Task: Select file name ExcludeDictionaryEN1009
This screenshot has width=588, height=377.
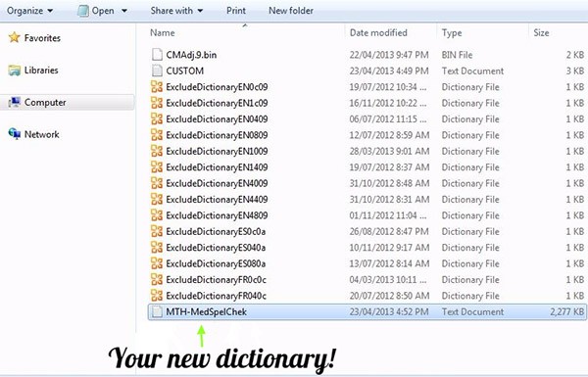Action: click(217, 152)
